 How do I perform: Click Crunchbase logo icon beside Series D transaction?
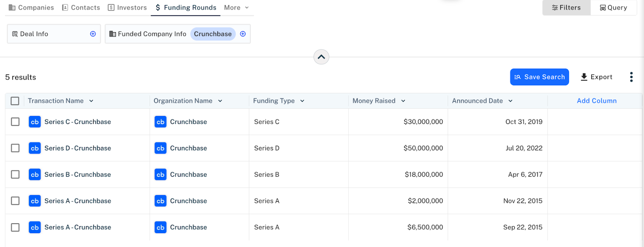(x=35, y=148)
